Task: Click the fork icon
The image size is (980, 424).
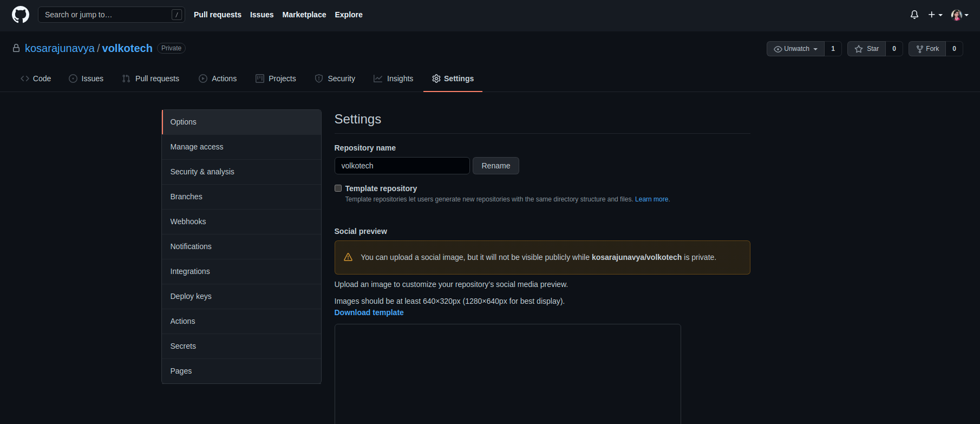Action: [920, 49]
